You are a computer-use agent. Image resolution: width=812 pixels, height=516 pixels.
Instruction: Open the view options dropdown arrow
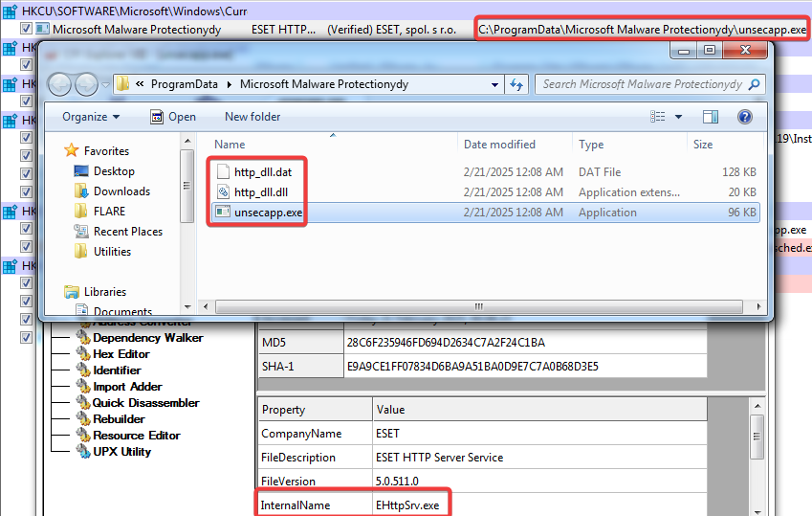coord(678,117)
